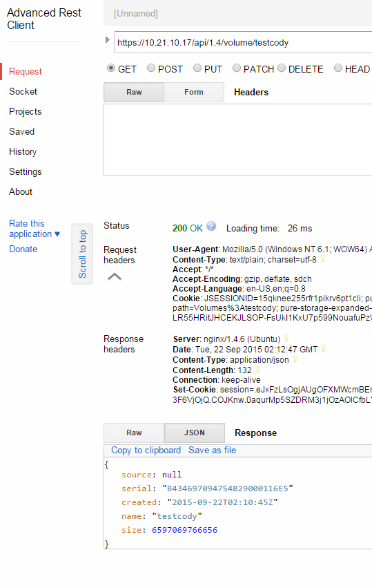Click the Save as file link

213,451
